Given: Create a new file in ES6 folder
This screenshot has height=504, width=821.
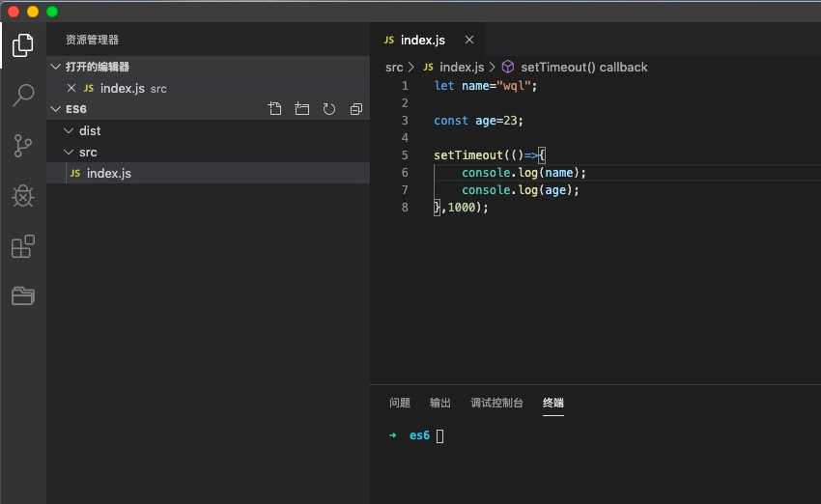Looking at the screenshot, I should point(275,109).
